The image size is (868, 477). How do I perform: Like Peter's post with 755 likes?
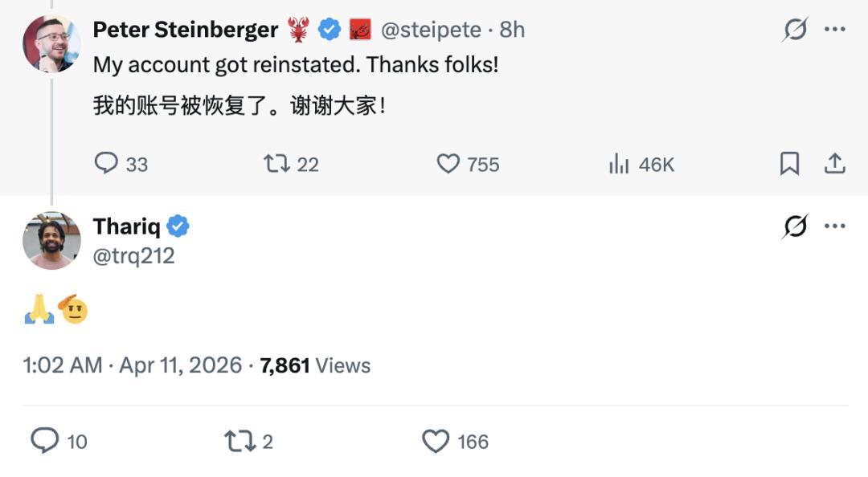coord(448,164)
